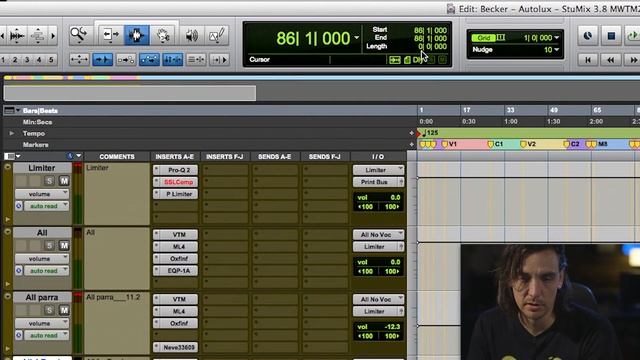Open the Print Bus output selector
The height and width of the screenshot is (360, 640).
[378, 182]
